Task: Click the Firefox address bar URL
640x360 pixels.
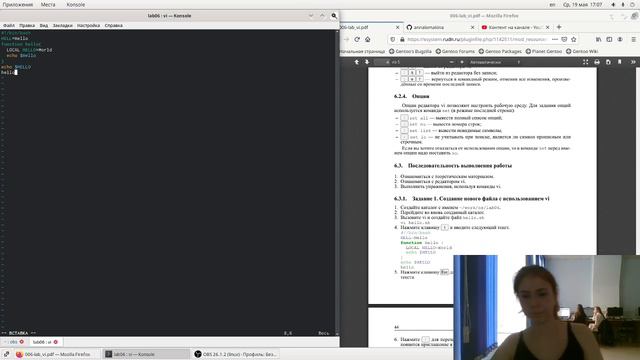Action: (476, 39)
